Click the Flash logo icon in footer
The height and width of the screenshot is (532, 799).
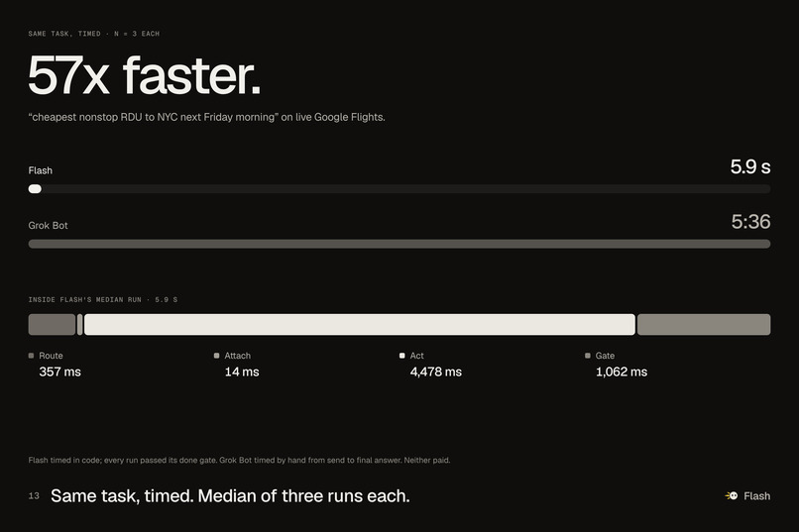pos(732,495)
